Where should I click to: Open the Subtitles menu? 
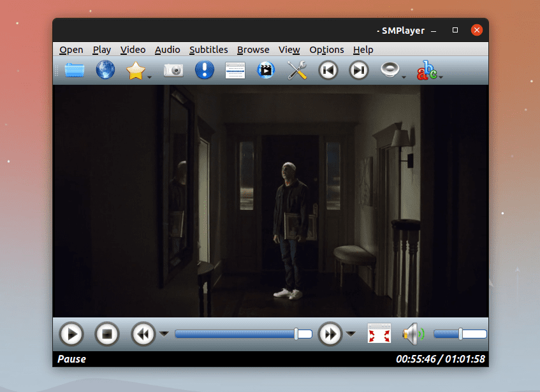(x=208, y=50)
